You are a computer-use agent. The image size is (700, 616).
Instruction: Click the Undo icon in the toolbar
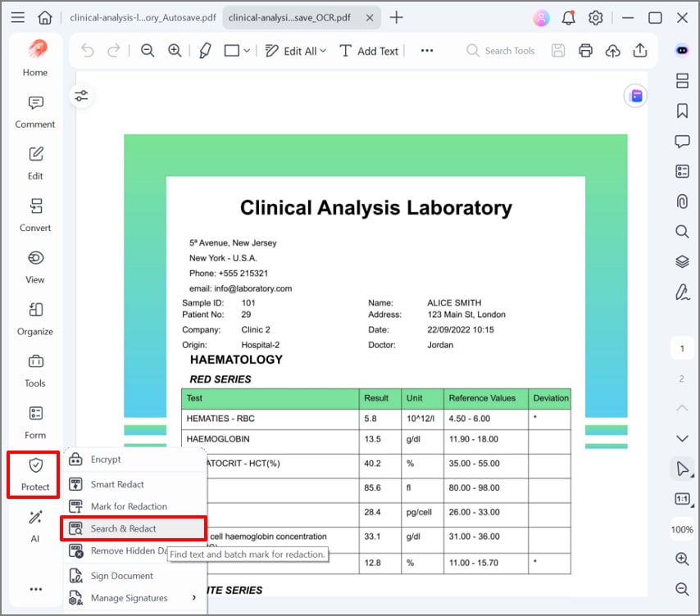click(x=87, y=51)
